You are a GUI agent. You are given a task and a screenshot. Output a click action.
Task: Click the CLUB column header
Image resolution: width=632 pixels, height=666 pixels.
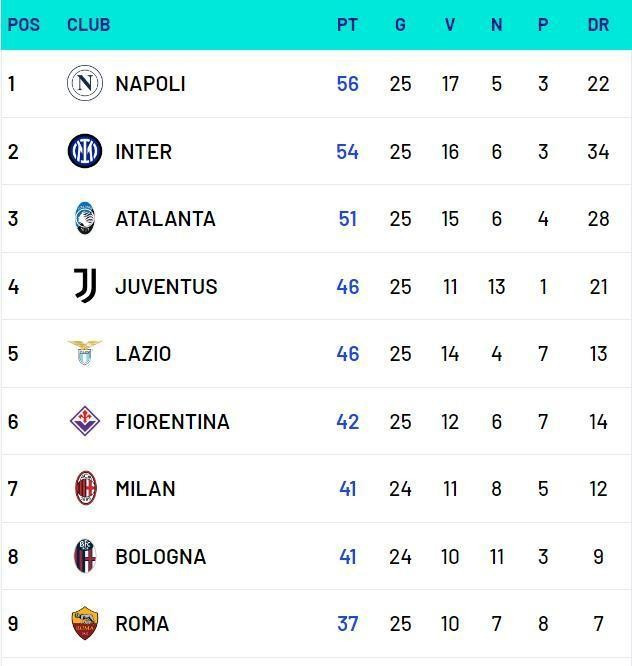tap(88, 25)
